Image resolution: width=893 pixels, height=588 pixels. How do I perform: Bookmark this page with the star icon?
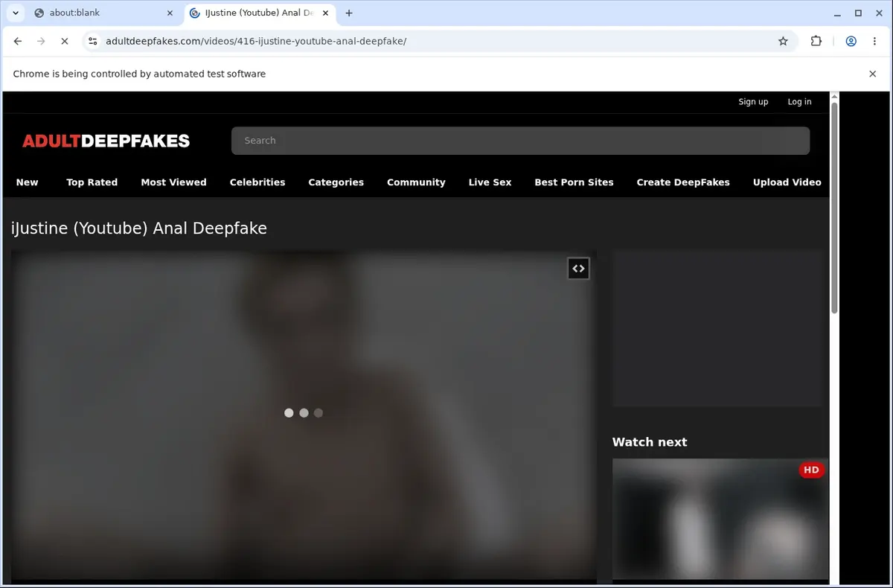point(783,41)
